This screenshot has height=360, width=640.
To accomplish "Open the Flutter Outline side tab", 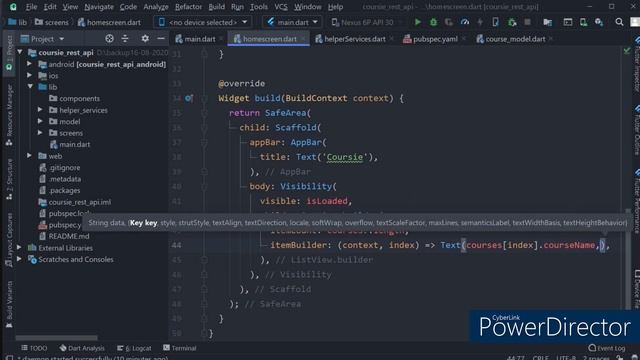I will (636, 130).
